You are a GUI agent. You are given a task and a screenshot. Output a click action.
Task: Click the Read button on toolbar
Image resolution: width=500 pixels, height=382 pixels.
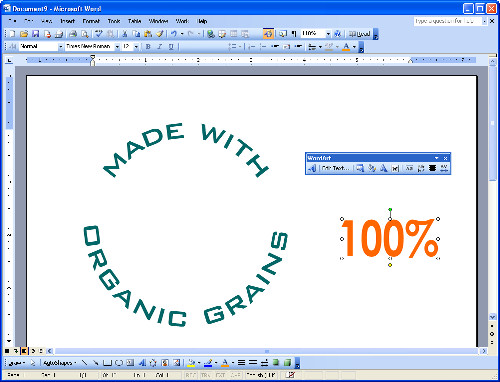(x=360, y=34)
